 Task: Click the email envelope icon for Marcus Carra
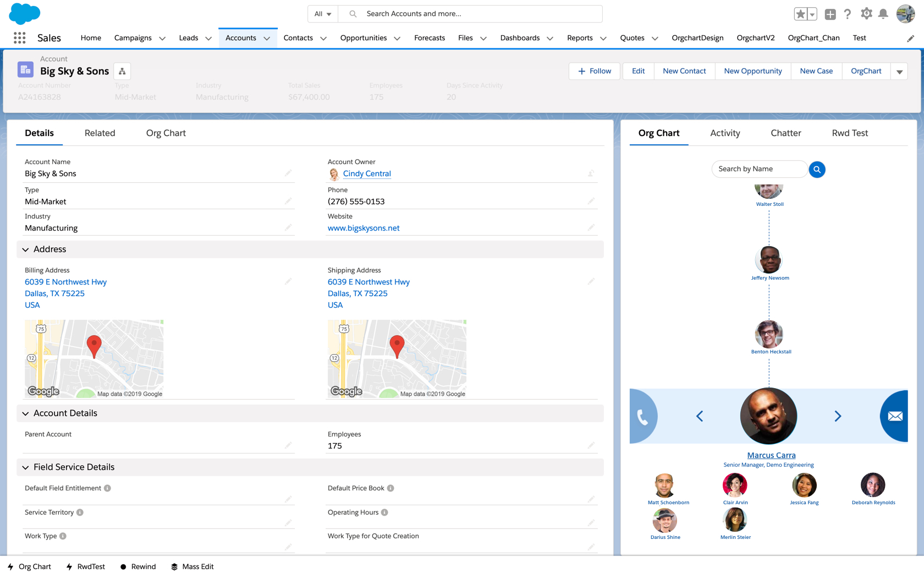coord(895,416)
